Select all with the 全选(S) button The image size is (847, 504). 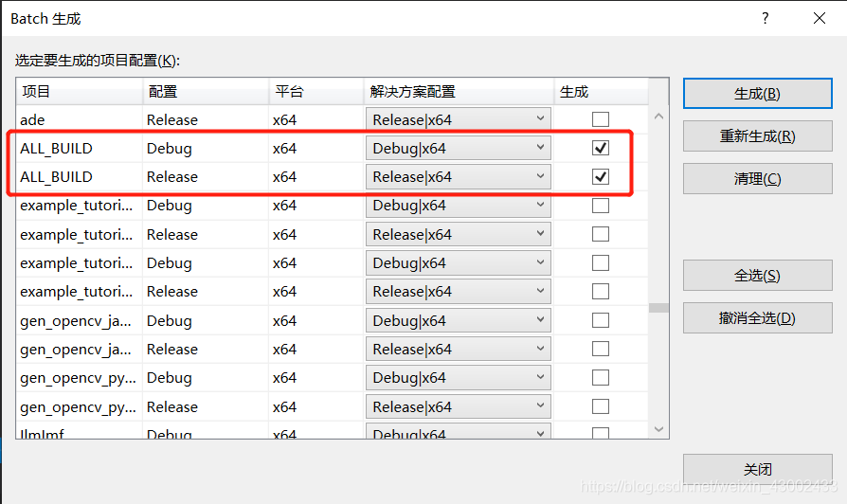click(x=757, y=276)
